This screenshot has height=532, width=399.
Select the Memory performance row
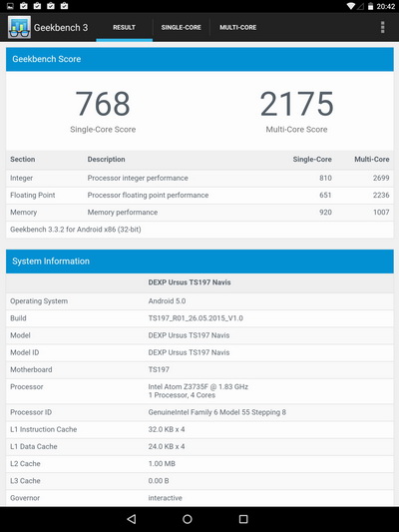coord(199,213)
